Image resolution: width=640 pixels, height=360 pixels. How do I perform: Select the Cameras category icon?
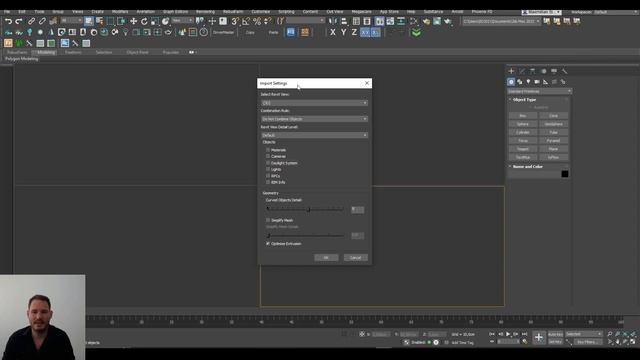537,82
